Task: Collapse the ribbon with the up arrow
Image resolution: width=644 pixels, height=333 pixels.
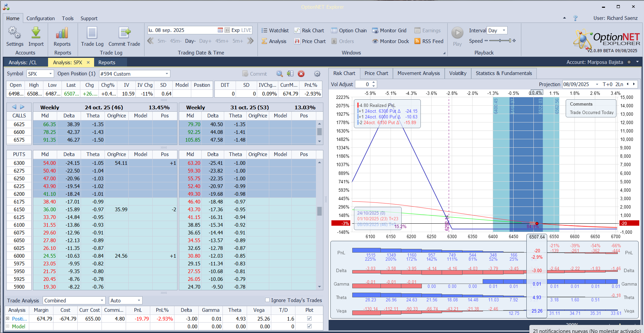Action: click(564, 18)
